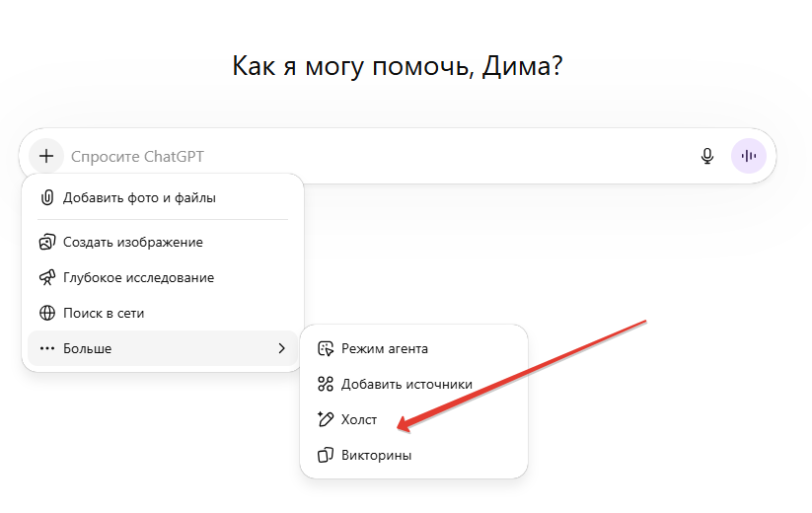
Task: Start dictation with the microphone icon
Action: (x=706, y=156)
